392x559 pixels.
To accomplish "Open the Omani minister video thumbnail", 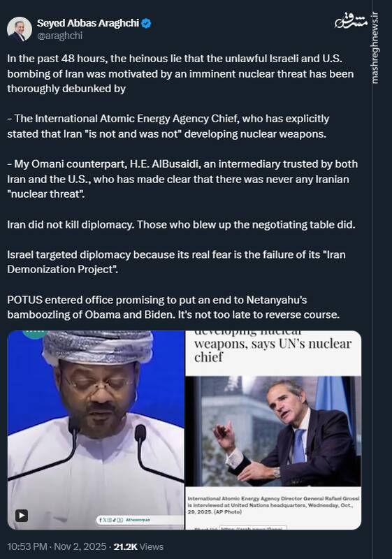I will click(x=96, y=430).
